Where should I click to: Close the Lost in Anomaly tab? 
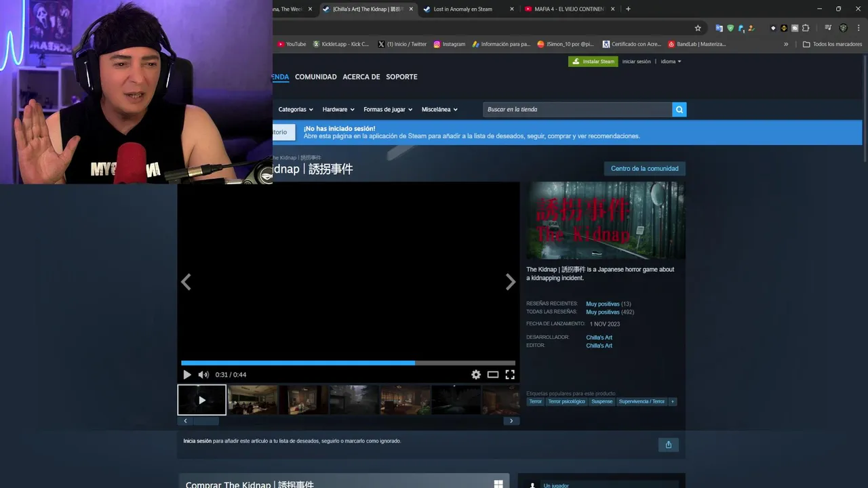point(511,9)
